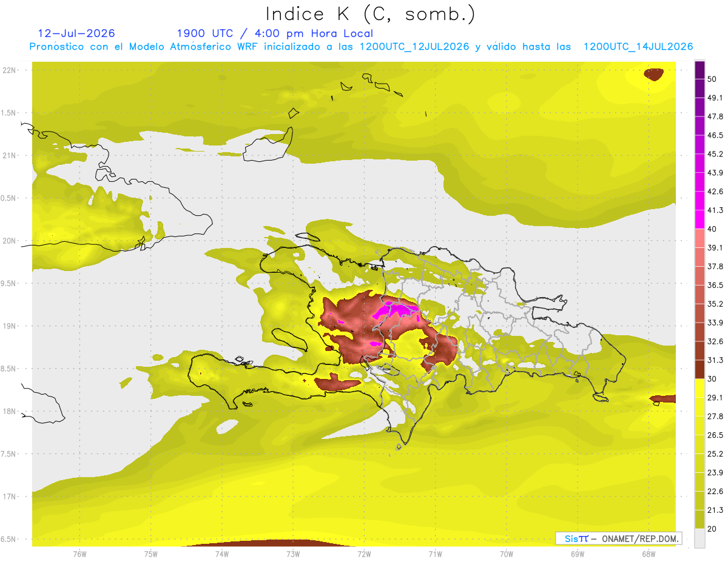
Task: Click the '70W' longitude label
Action: tap(506, 554)
